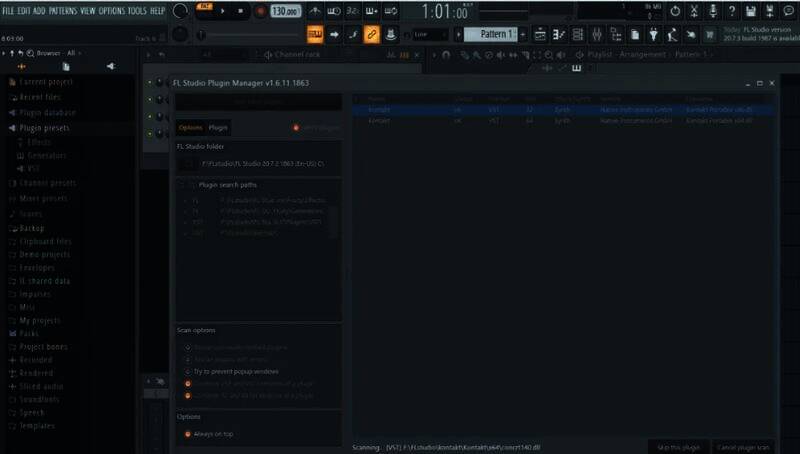Open the browser view icon

(x=616, y=34)
